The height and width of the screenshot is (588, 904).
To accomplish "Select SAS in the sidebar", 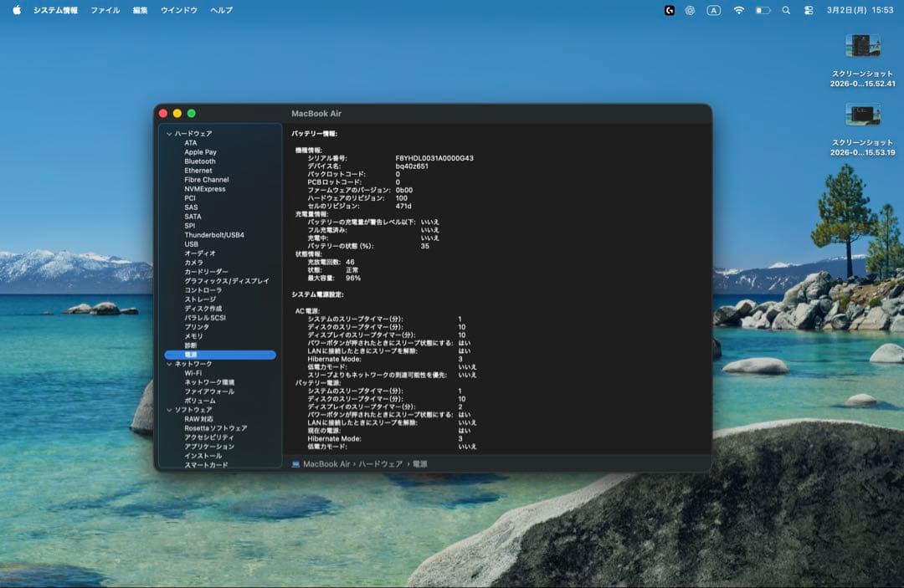I will tap(191, 207).
